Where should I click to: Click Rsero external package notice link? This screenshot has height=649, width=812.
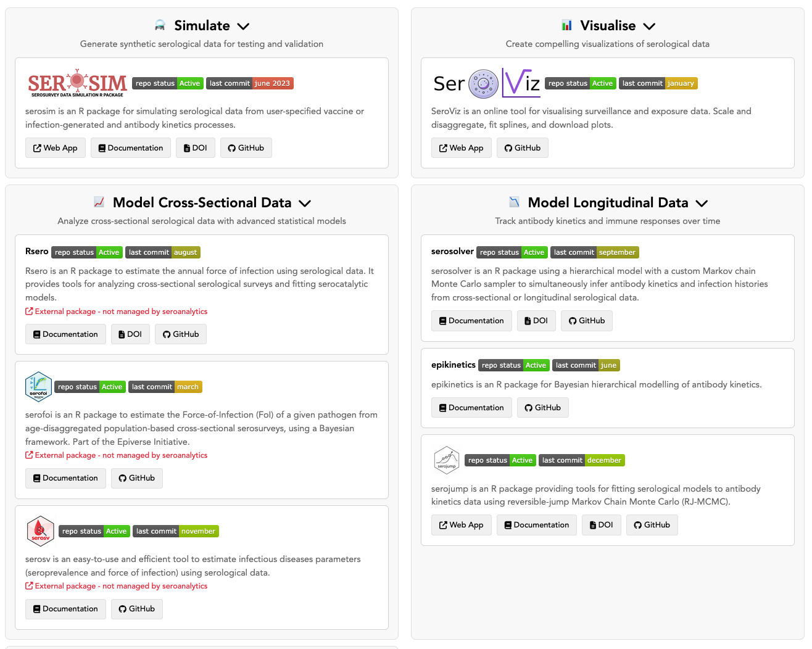[116, 312]
